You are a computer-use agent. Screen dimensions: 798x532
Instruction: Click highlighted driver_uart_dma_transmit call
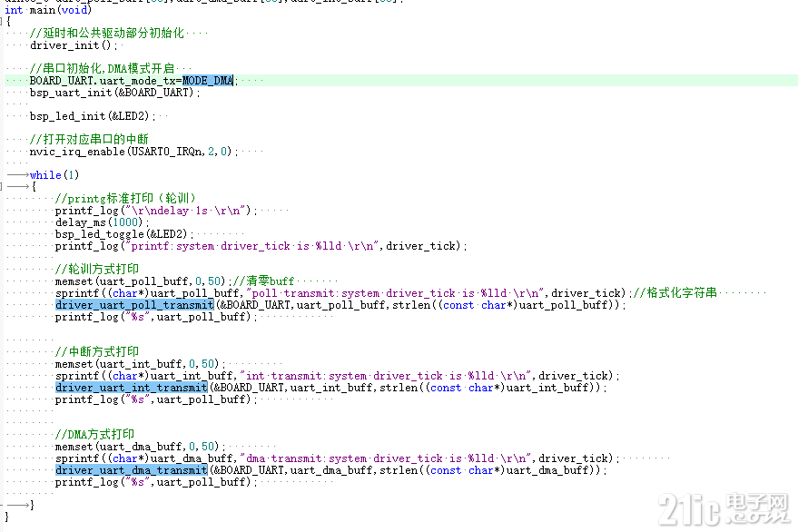[132, 470]
